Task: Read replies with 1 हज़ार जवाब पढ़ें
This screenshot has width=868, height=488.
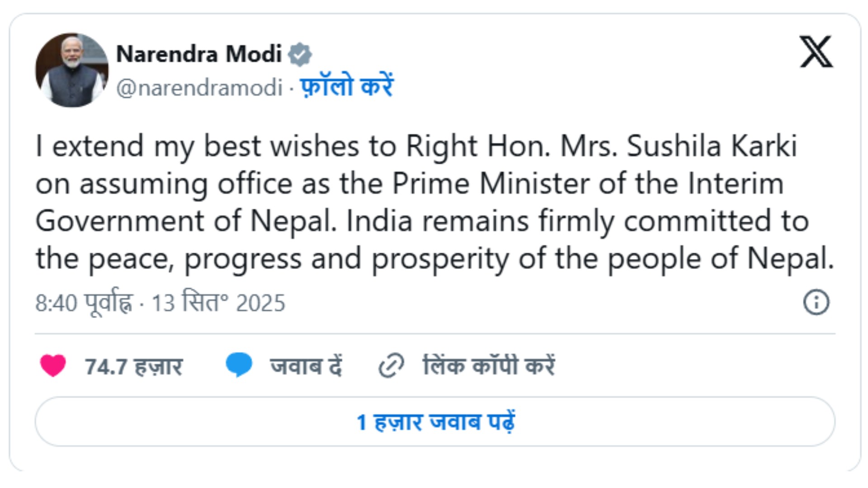Action: click(x=435, y=422)
